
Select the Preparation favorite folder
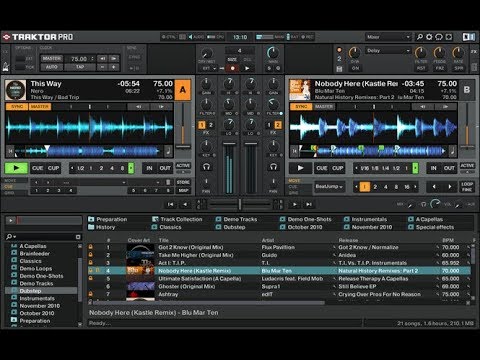(108, 219)
